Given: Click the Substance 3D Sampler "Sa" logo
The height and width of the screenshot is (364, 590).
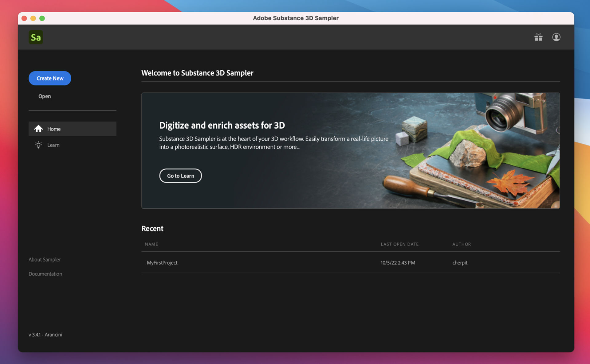Looking at the screenshot, I should point(36,37).
